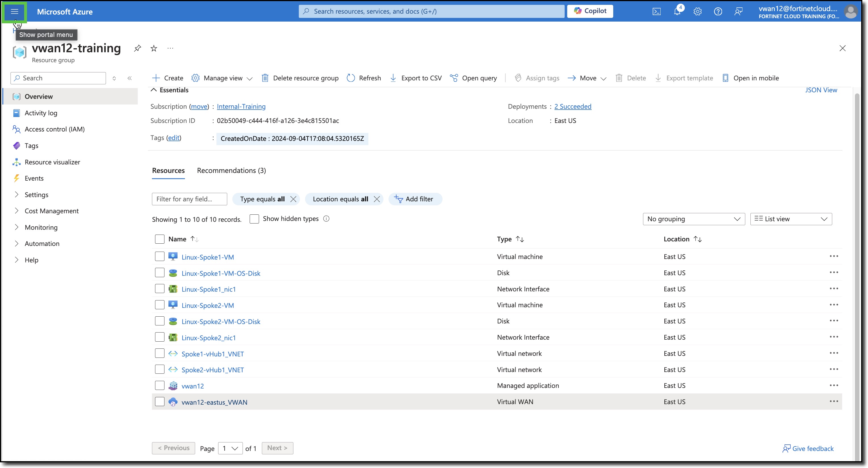
Task: Click the edit tags link
Action: pos(174,138)
